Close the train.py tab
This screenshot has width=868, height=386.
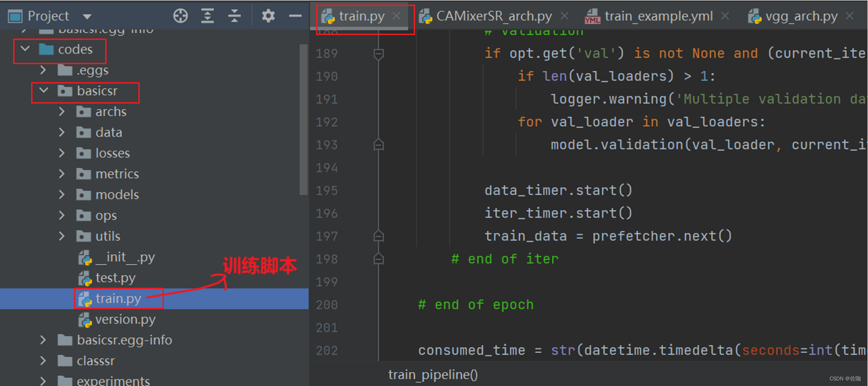pyautogui.click(x=396, y=16)
